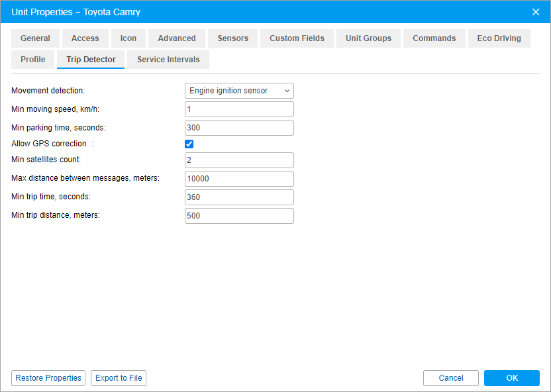
Task: Click the Min parking time field
Action: point(239,128)
